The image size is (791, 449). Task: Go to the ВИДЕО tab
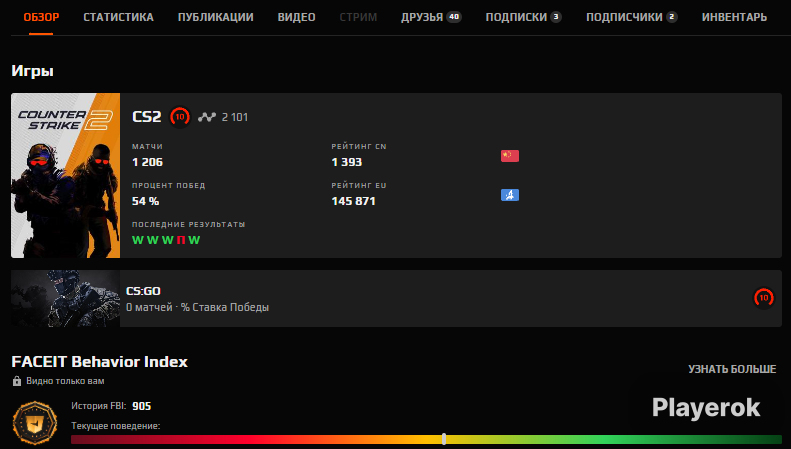(x=296, y=17)
